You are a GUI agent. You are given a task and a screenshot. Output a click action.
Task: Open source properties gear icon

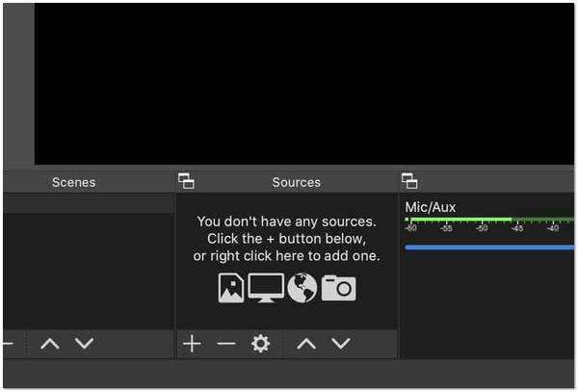pyautogui.click(x=260, y=344)
